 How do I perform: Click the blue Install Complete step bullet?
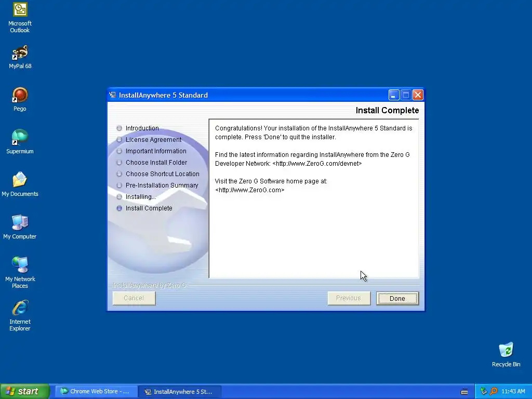(x=119, y=208)
